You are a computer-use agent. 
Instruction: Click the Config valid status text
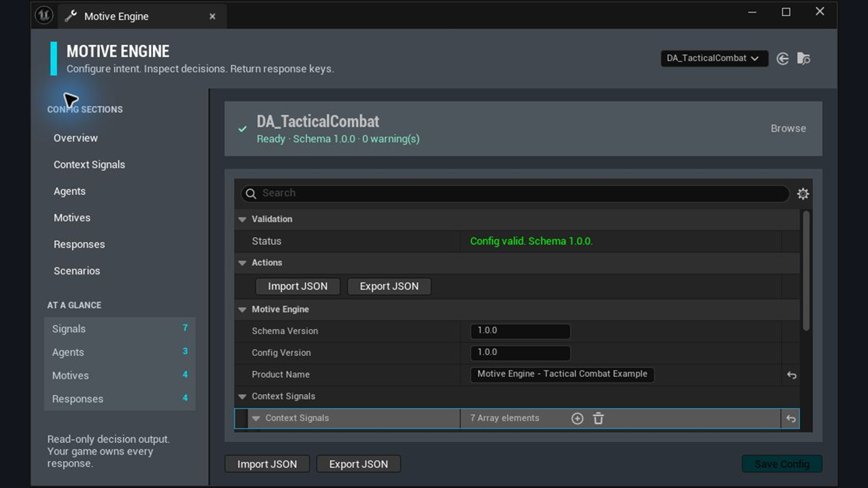pos(531,241)
